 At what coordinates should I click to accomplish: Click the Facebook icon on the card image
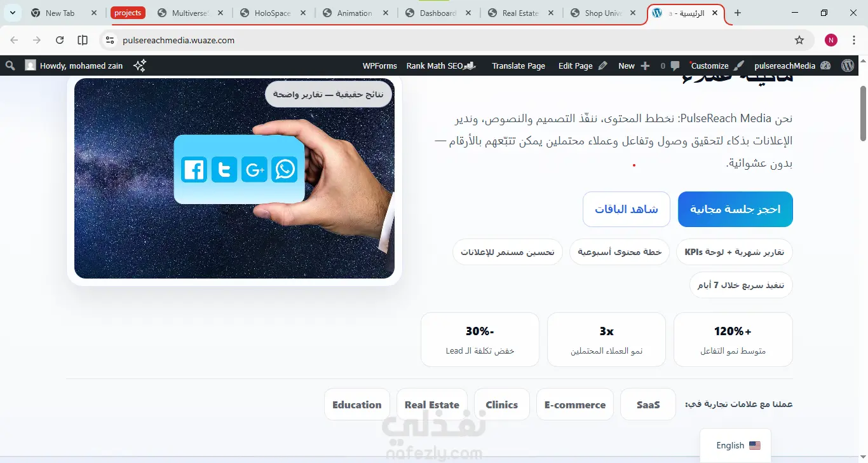(x=194, y=170)
